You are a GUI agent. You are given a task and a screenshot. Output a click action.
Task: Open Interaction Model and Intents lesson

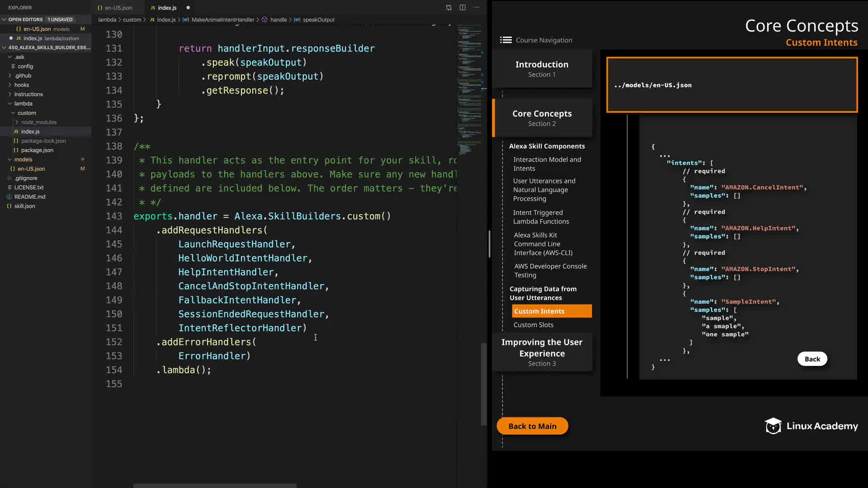click(547, 164)
